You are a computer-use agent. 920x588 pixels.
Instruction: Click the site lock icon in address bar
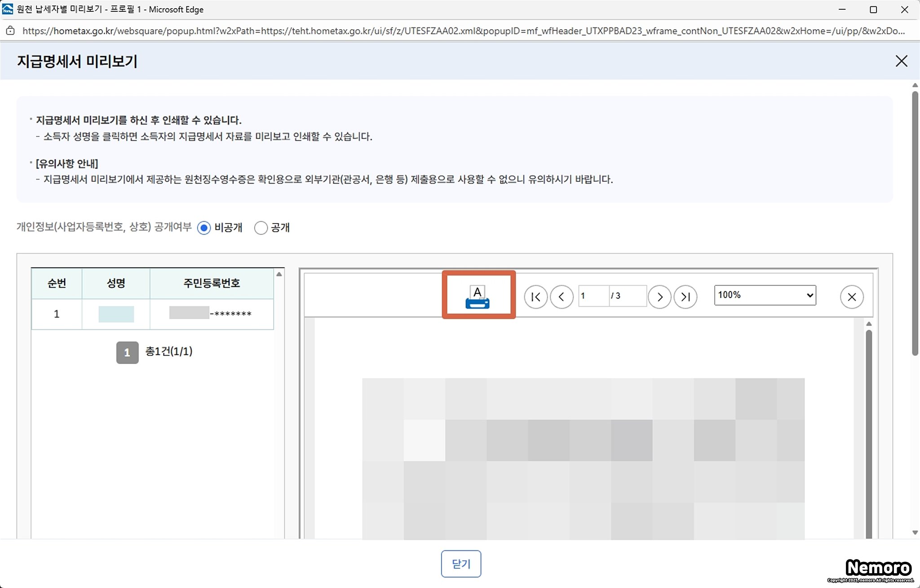[x=10, y=31]
